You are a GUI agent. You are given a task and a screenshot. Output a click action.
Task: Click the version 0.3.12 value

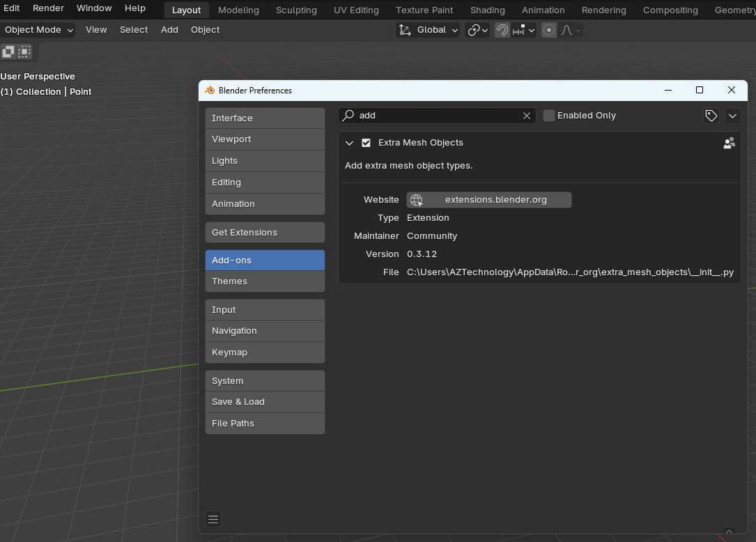pyautogui.click(x=422, y=254)
